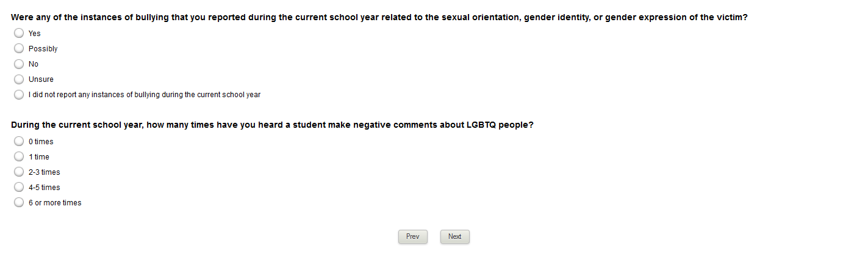This screenshot has height=264, width=868.
Task: Choose the '0 times' radio button
Action: 19,142
